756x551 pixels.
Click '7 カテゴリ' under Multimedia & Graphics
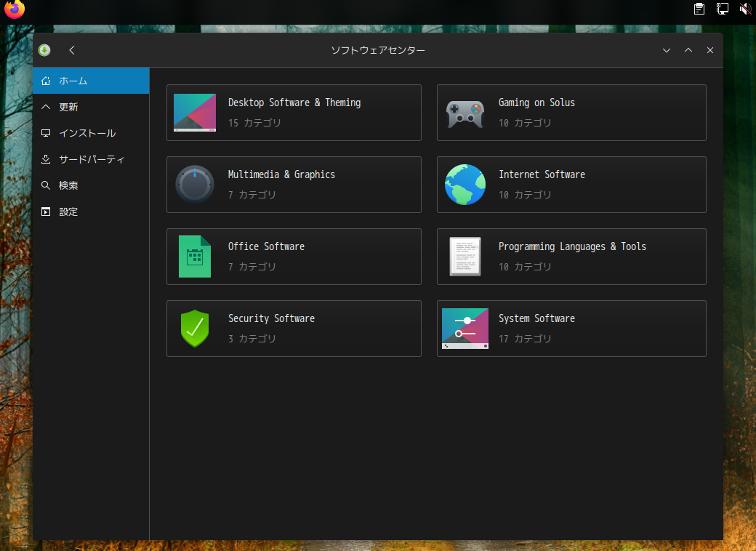pos(252,195)
